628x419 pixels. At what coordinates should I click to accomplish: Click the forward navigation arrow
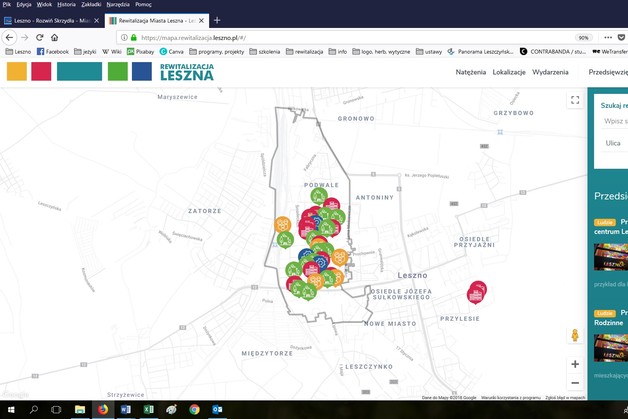25,38
